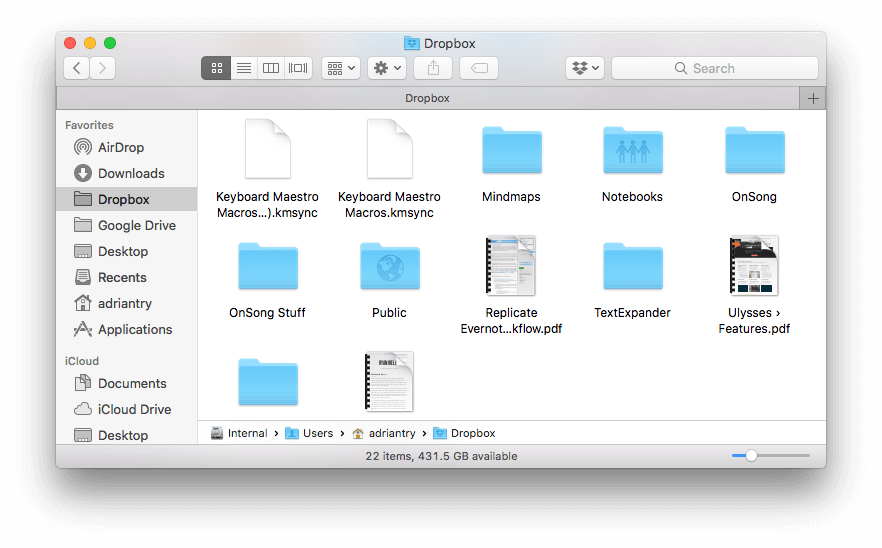Viewport: 882px width, 548px height.
Task: Switch to column view
Action: 271,68
